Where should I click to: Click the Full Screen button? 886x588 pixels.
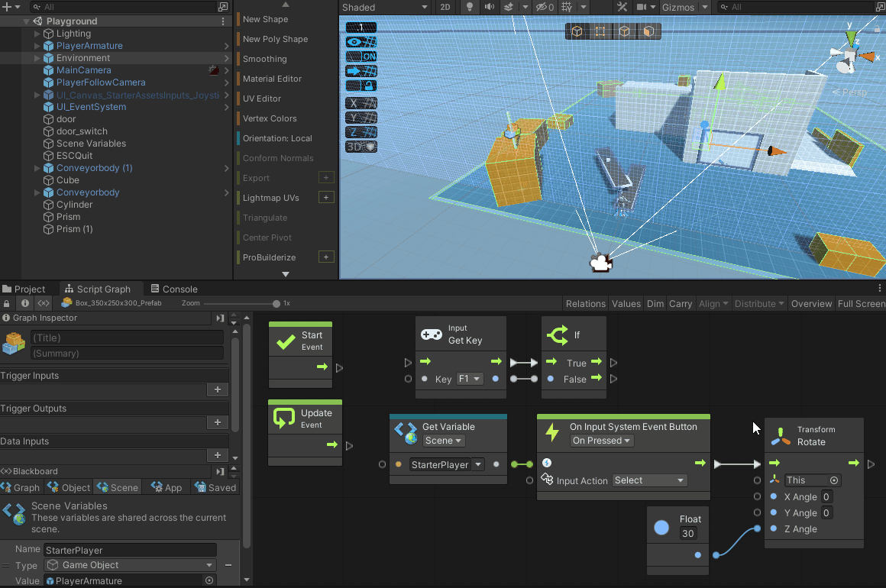(x=861, y=303)
